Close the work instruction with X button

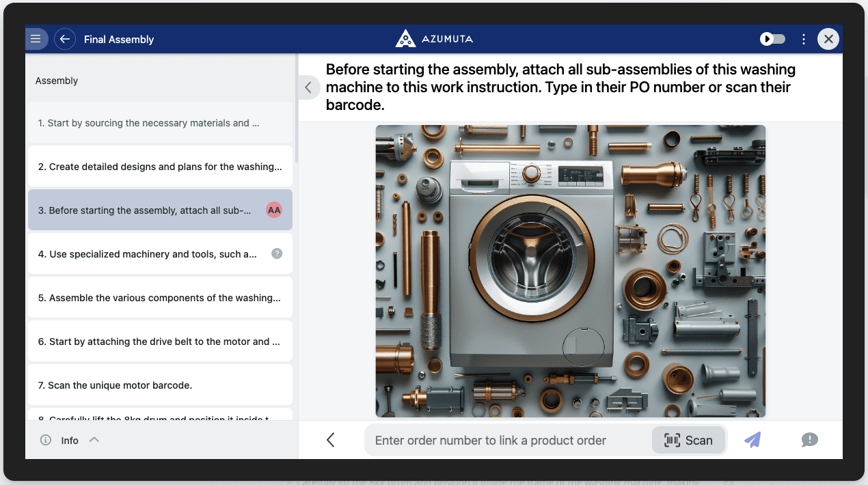(828, 39)
